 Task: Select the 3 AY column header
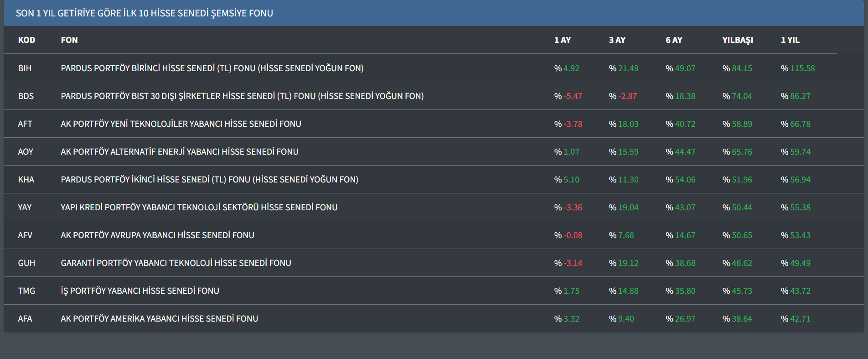tap(617, 40)
